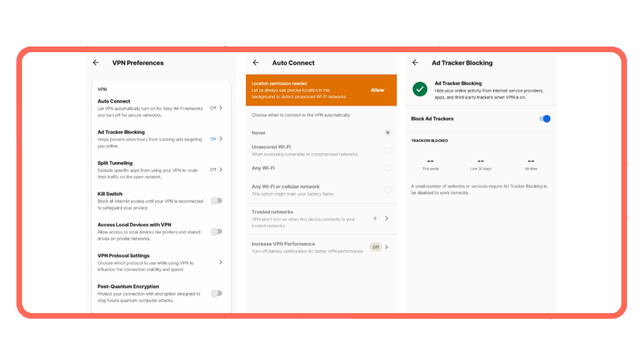The height and width of the screenshot is (337, 644).
Task: Click trusted networks count 0
Action: click(x=375, y=218)
